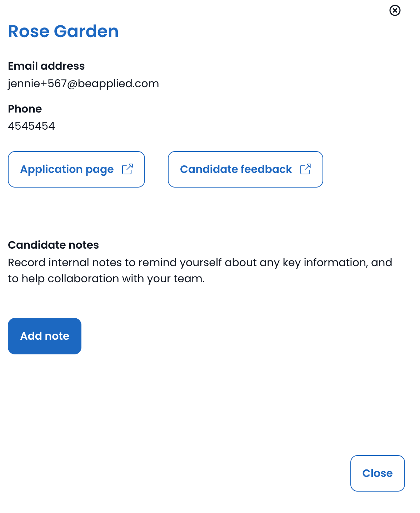Click the external link icon beside Candidate feedback
This screenshot has height=513, width=420.
[306, 169]
